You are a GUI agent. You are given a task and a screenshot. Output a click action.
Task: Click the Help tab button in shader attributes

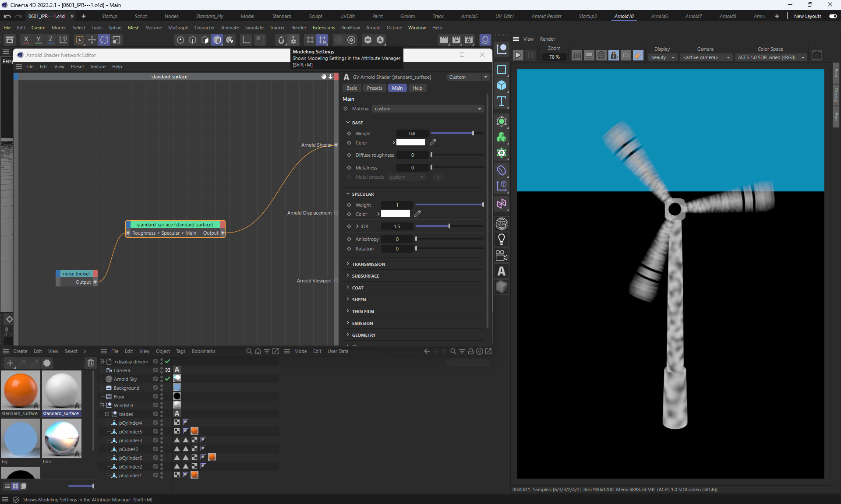click(417, 88)
